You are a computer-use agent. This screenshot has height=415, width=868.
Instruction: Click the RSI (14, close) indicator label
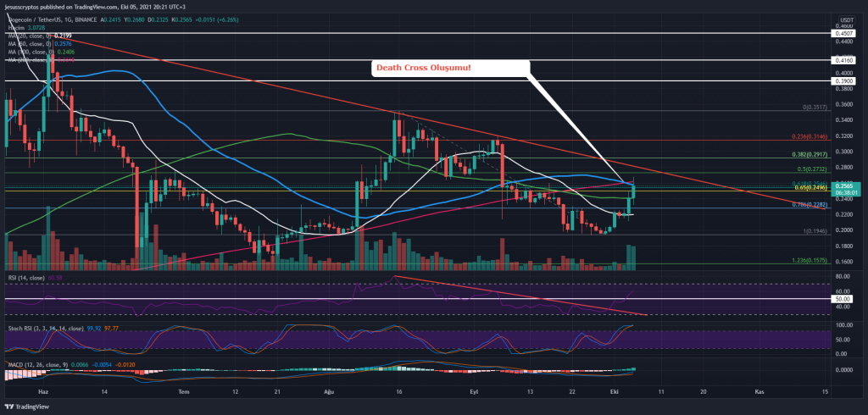[27, 277]
